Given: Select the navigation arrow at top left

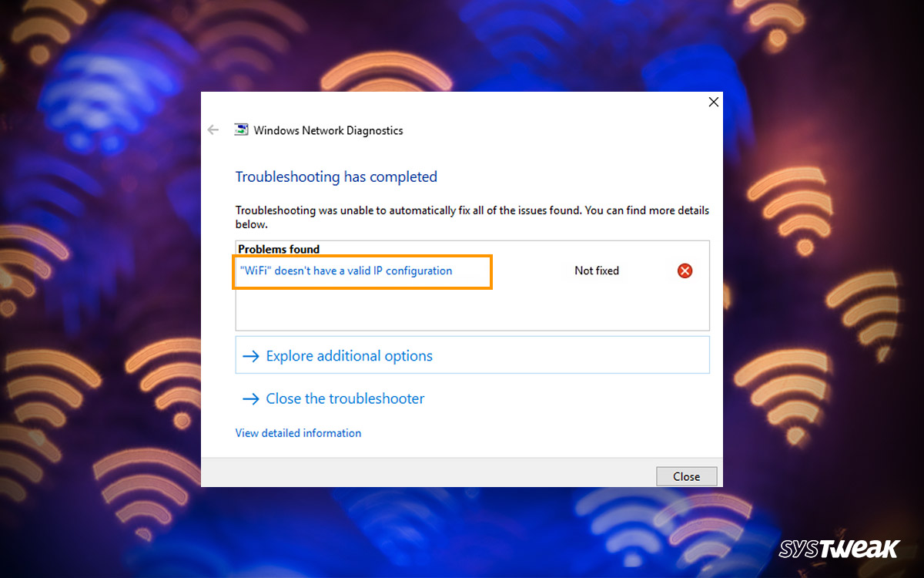Looking at the screenshot, I should tap(213, 129).
